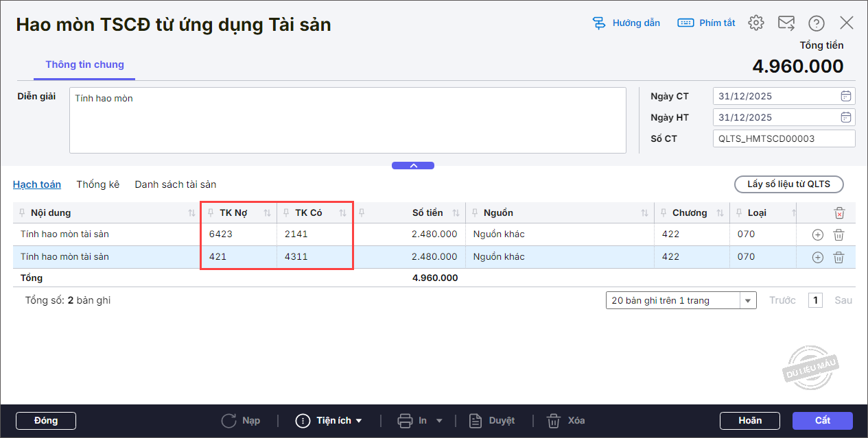Screen dimensions: 868x438
Task: Click the Số CT input field
Action: click(x=784, y=138)
